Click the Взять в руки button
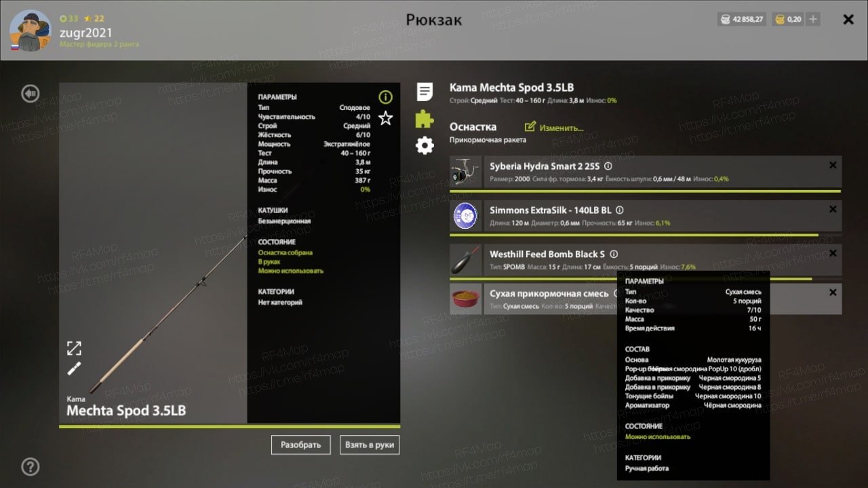Image resolution: width=868 pixels, height=488 pixels. [370, 445]
